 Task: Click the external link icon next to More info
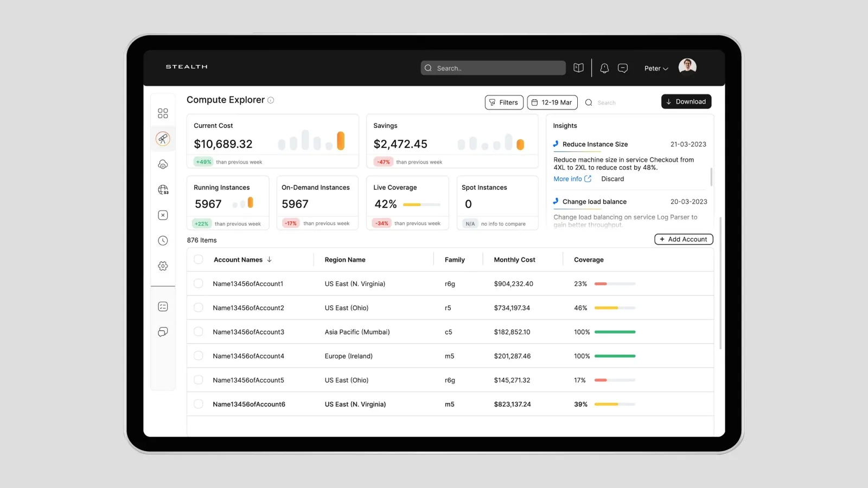pos(588,178)
